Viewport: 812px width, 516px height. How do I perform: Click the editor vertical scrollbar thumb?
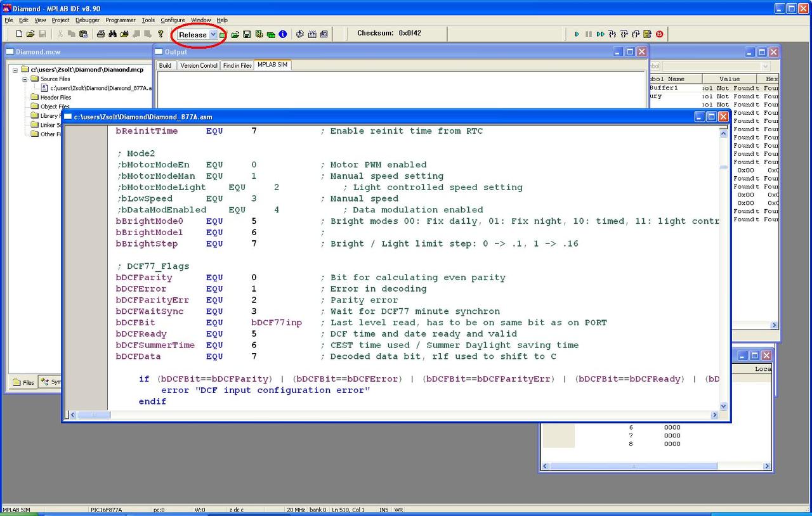[723, 167]
